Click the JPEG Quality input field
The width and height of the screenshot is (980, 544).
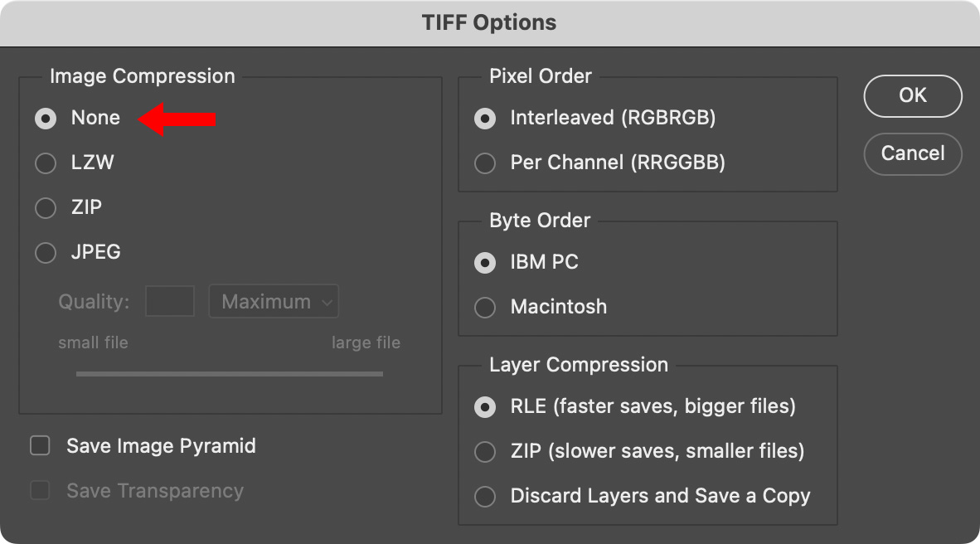(x=170, y=302)
